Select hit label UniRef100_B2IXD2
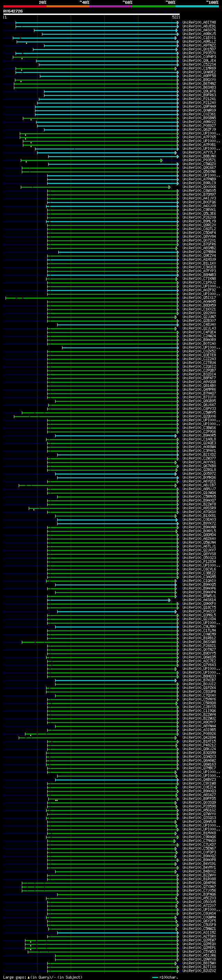This screenshot has height=980, width=222. (199, 455)
